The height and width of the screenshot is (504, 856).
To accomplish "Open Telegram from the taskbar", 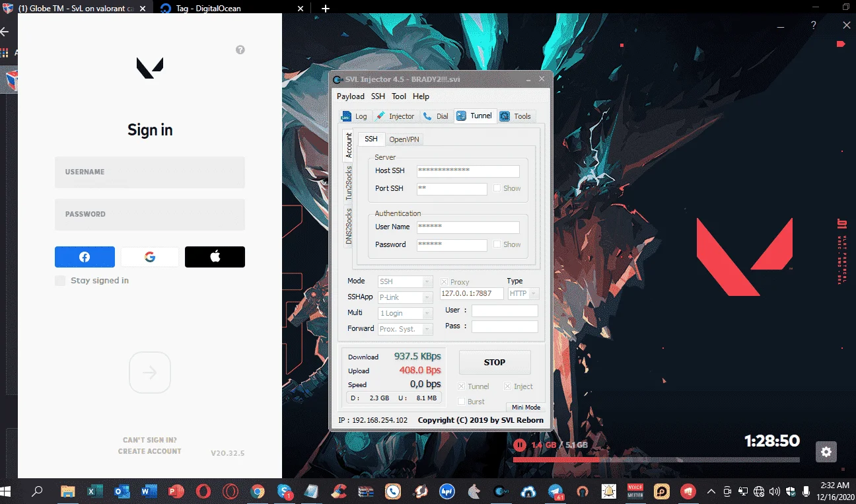I will coord(555,491).
